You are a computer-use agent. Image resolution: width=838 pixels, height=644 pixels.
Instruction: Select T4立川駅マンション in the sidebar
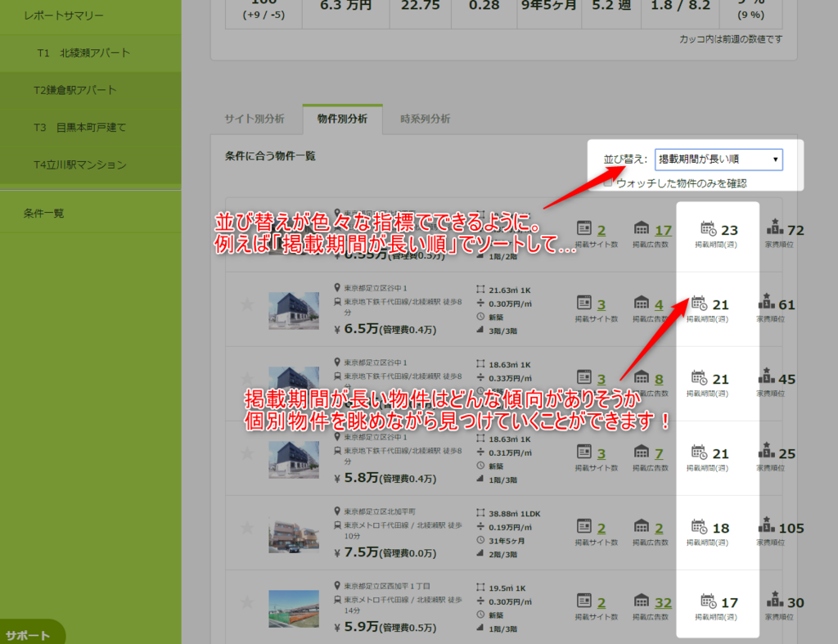(90, 165)
